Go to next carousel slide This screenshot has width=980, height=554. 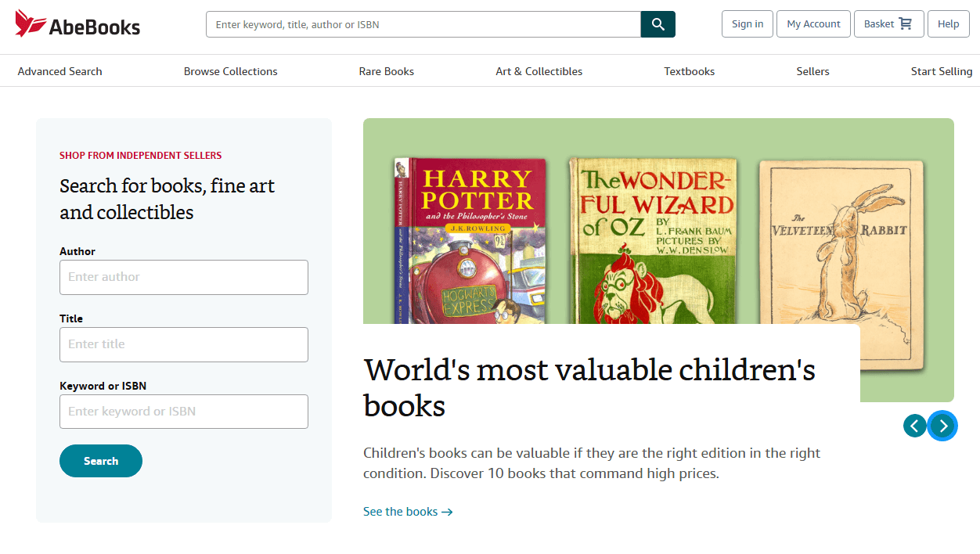943,426
